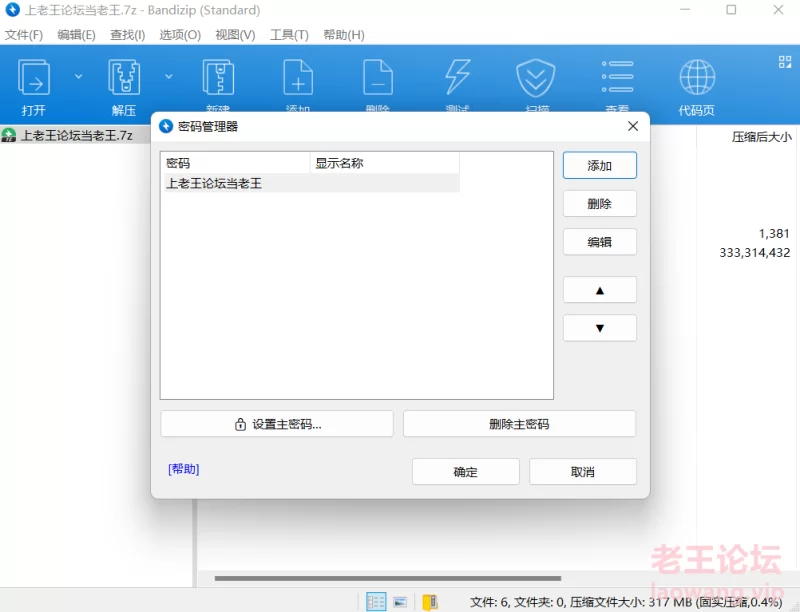Screen dimensions: 800x612
Task: Click the yellow archive icon in status bar
Action: tap(430, 602)
